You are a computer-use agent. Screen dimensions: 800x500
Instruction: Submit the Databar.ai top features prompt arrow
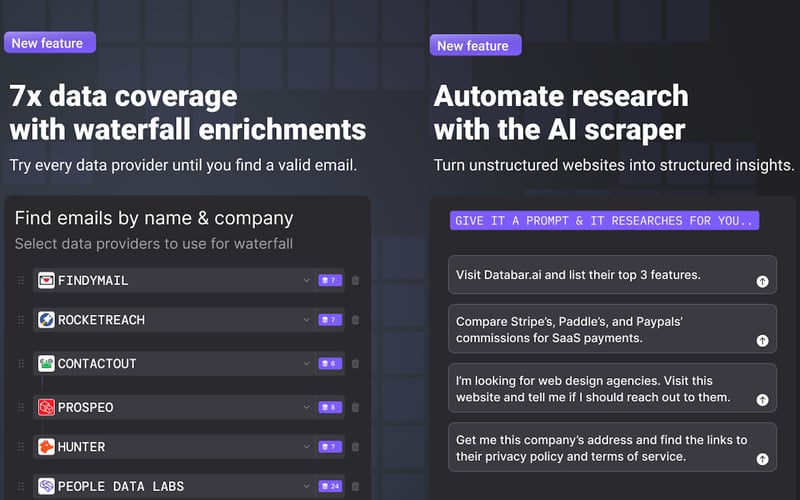[762, 282]
